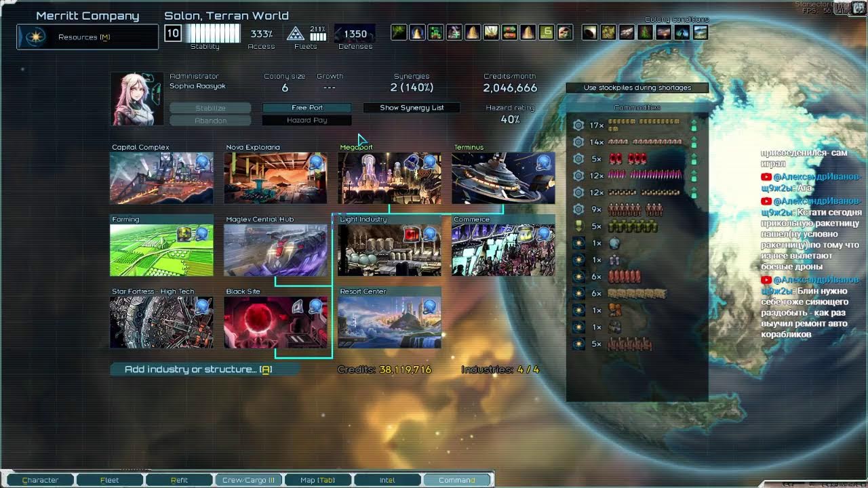Click the 14x commodity row
Viewport: 868px width, 488px height.
(x=635, y=142)
